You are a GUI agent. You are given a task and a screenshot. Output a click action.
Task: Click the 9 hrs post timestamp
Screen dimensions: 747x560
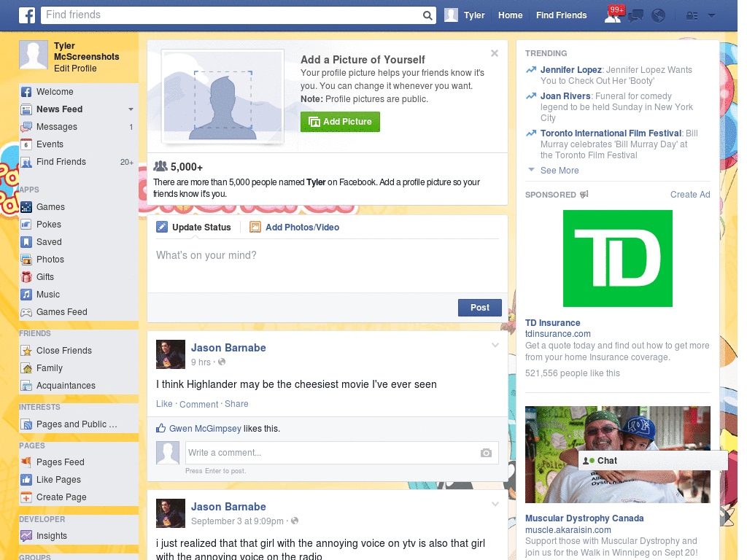pyautogui.click(x=201, y=362)
